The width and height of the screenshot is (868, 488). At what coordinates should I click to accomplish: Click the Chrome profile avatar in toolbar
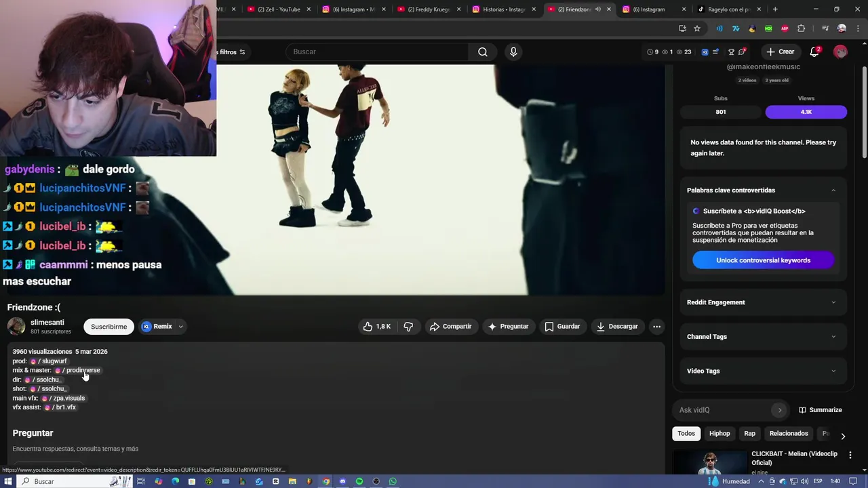(842, 28)
